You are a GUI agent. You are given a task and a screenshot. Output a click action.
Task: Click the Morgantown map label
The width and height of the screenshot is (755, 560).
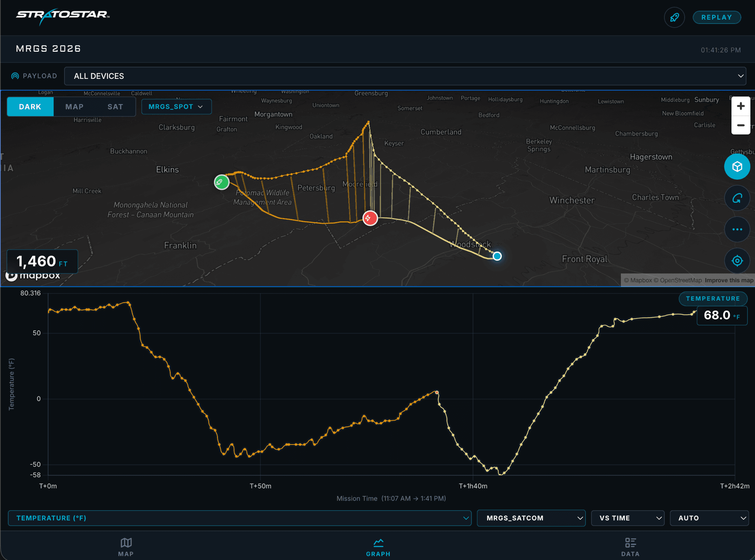coord(273,114)
